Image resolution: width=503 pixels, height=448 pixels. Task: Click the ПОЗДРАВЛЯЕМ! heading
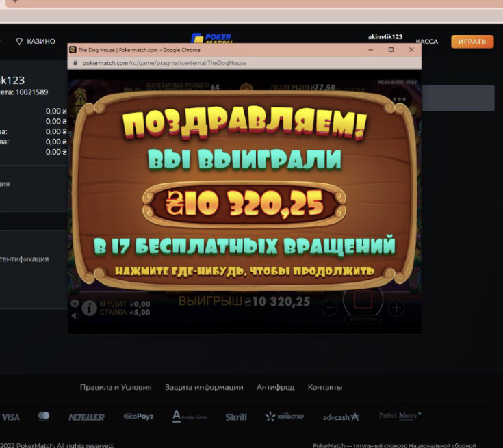click(244, 123)
